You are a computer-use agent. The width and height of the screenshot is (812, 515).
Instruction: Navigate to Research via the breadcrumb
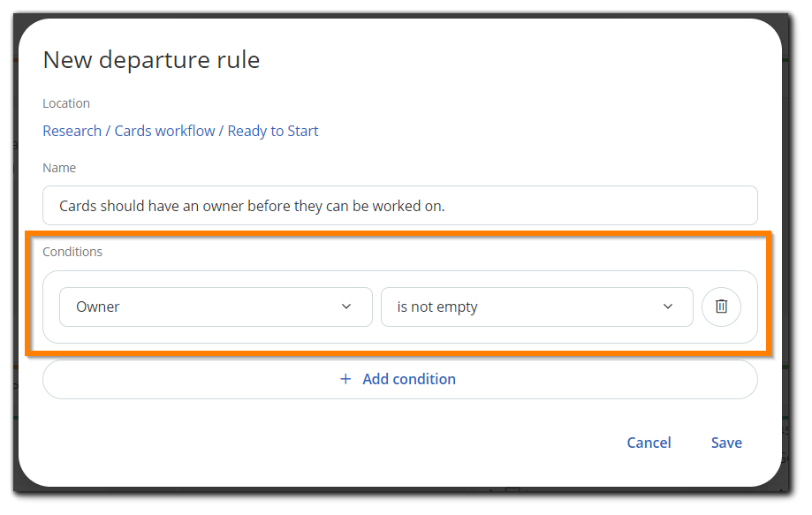tap(72, 131)
